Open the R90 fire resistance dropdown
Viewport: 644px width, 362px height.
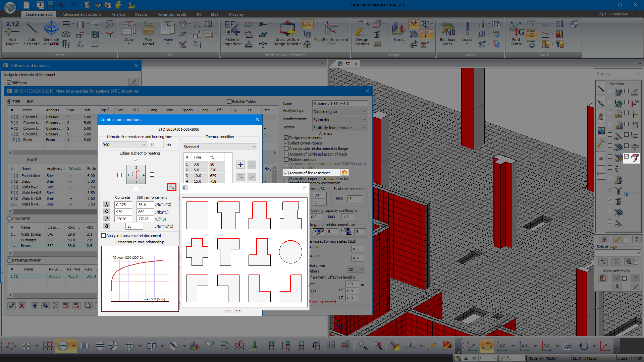pos(124,145)
